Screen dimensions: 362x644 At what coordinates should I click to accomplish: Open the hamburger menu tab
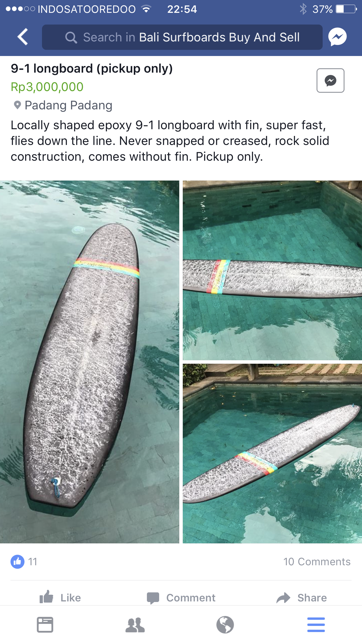(316, 625)
